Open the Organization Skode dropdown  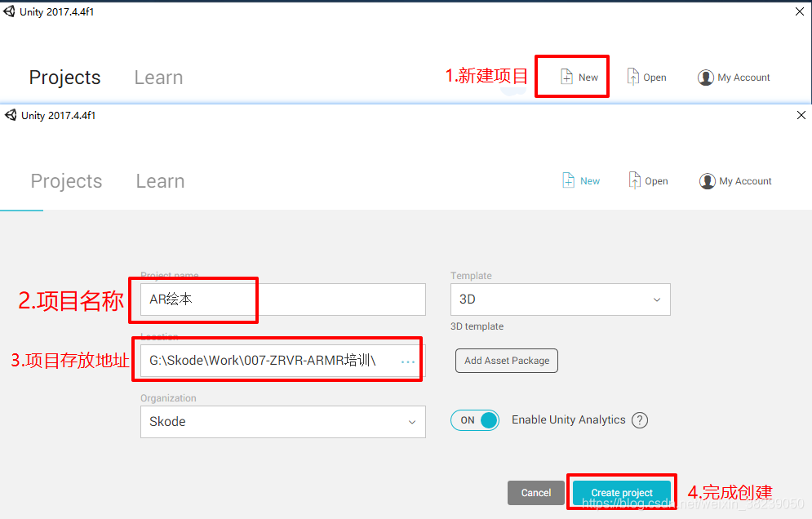(282, 422)
